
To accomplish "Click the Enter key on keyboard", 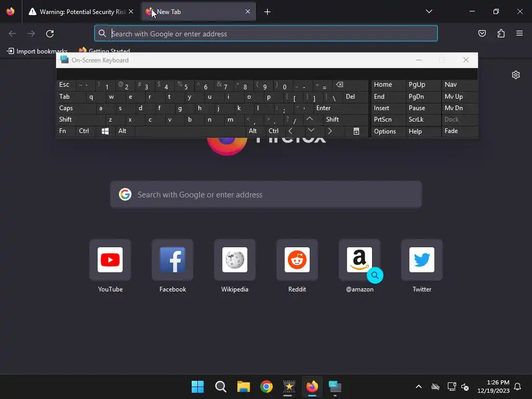I will click(340, 108).
